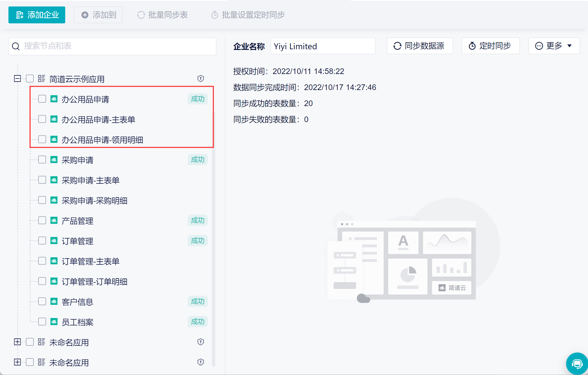Click the 成功 status badge for 采购申请

[x=198, y=160]
